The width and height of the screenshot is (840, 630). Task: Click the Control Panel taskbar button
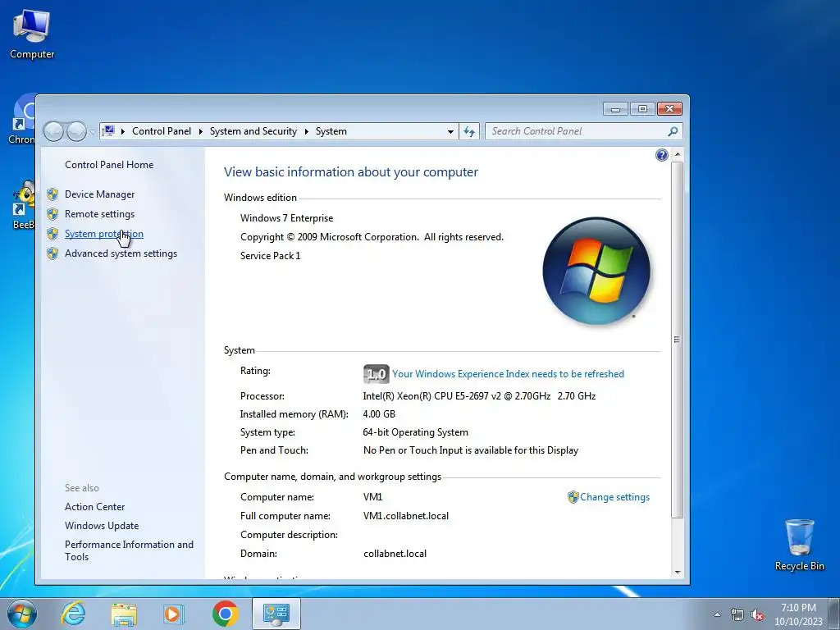click(276, 614)
